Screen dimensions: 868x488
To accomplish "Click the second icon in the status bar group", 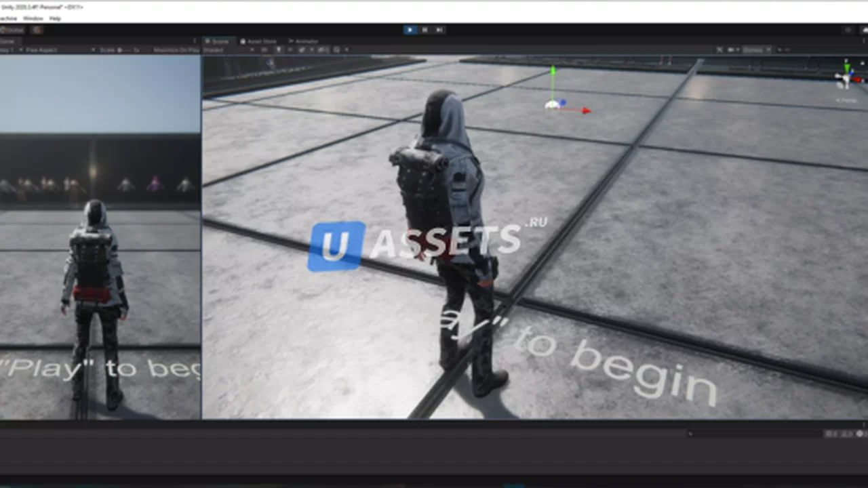I will pyautogui.click(x=845, y=434).
